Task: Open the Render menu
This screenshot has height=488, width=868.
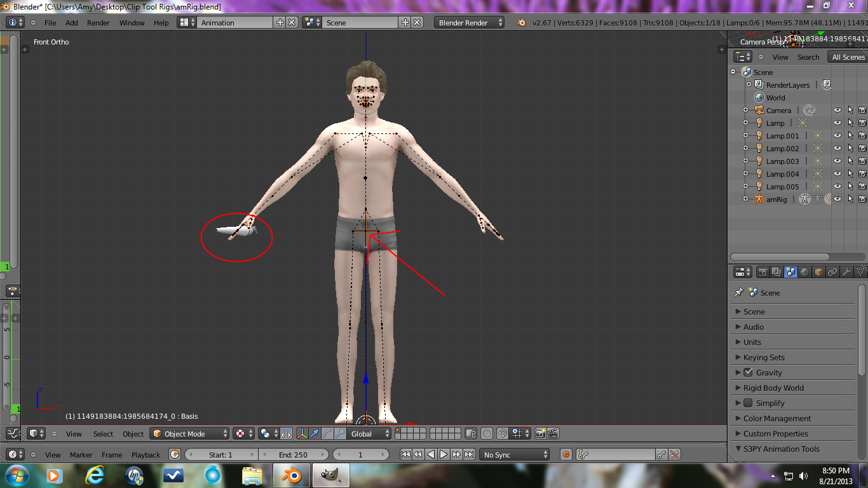Action: coord(98,22)
